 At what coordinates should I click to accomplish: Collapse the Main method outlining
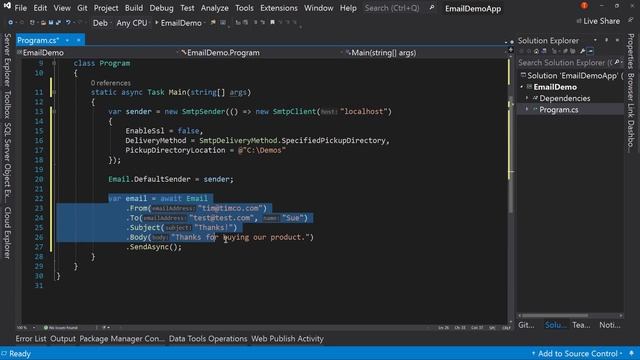pyautogui.click(x=54, y=92)
